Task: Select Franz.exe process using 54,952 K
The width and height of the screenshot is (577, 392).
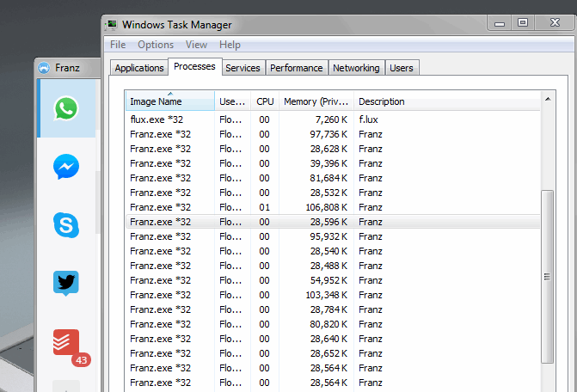Action: click(x=333, y=280)
